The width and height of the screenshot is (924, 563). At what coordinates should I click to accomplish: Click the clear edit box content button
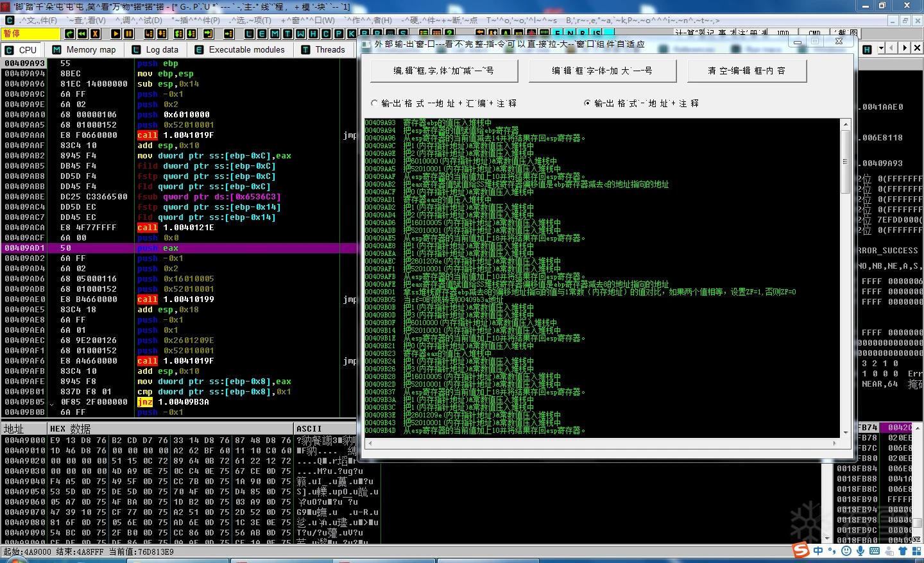(x=747, y=71)
